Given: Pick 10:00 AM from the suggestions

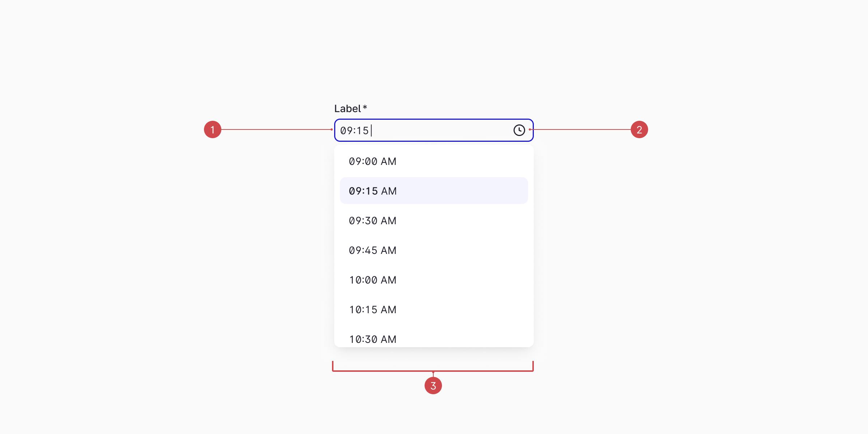Looking at the screenshot, I should click(x=434, y=280).
